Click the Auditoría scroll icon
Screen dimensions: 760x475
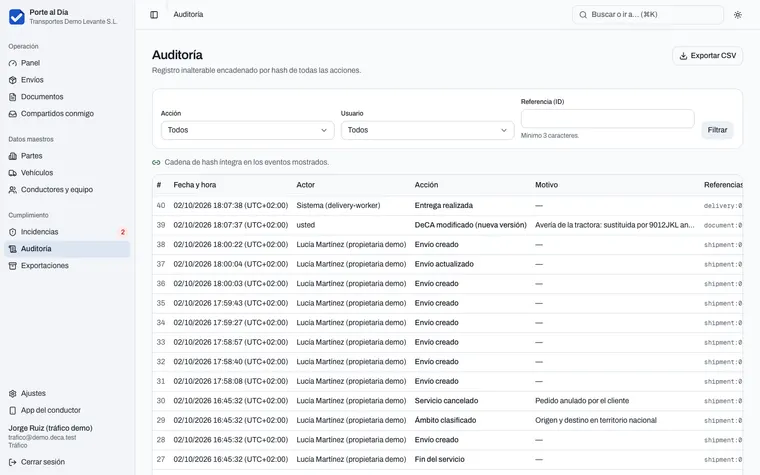(13, 249)
